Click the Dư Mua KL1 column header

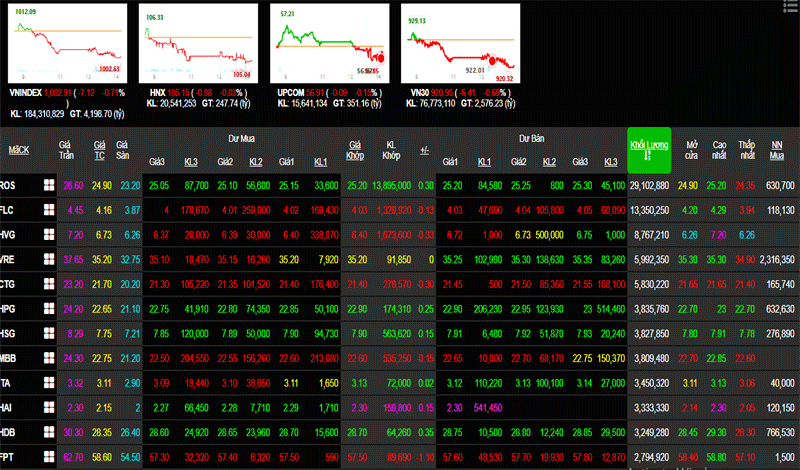click(320, 162)
